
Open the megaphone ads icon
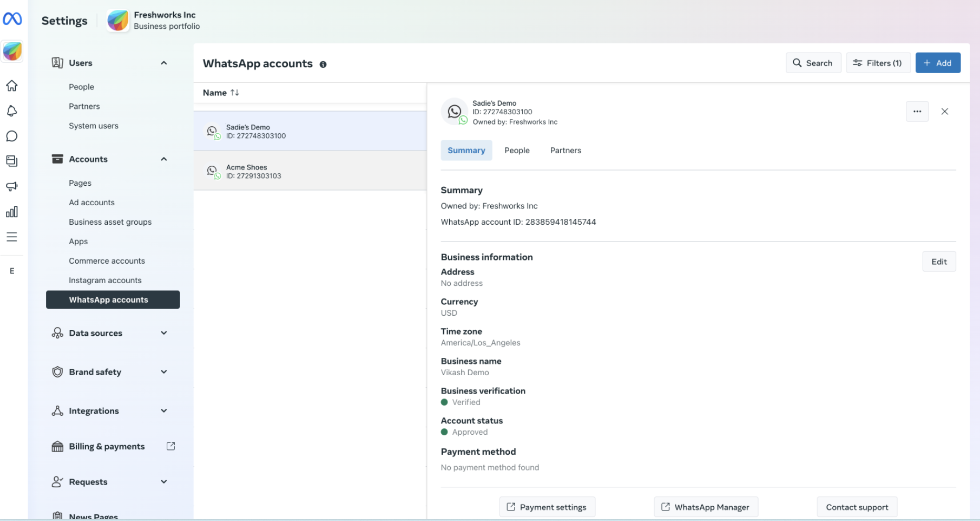[x=12, y=186]
